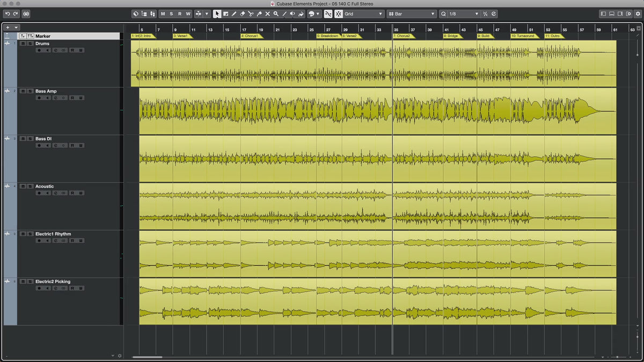Enable record on the Acoustic track

click(39, 193)
